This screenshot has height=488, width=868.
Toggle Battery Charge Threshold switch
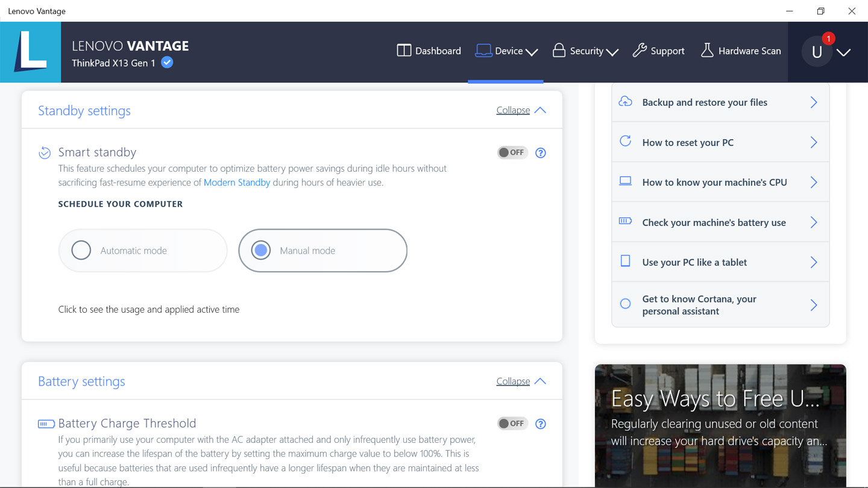pyautogui.click(x=512, y=424)
